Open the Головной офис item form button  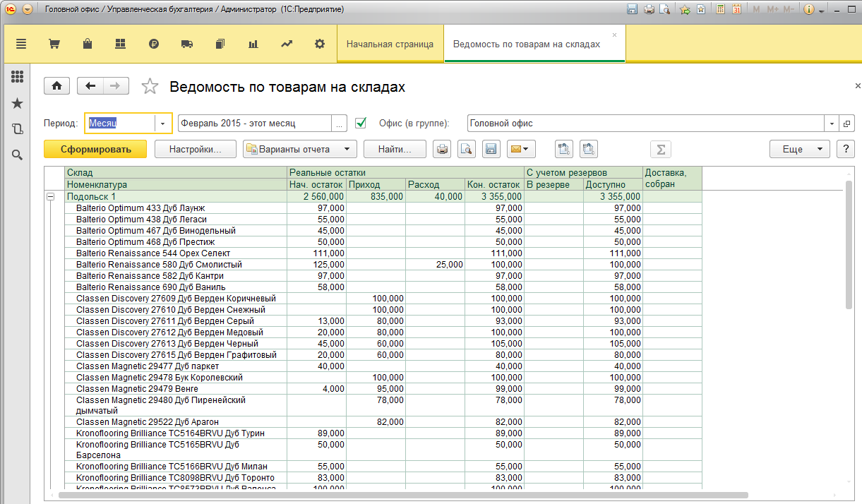[847, 123]
